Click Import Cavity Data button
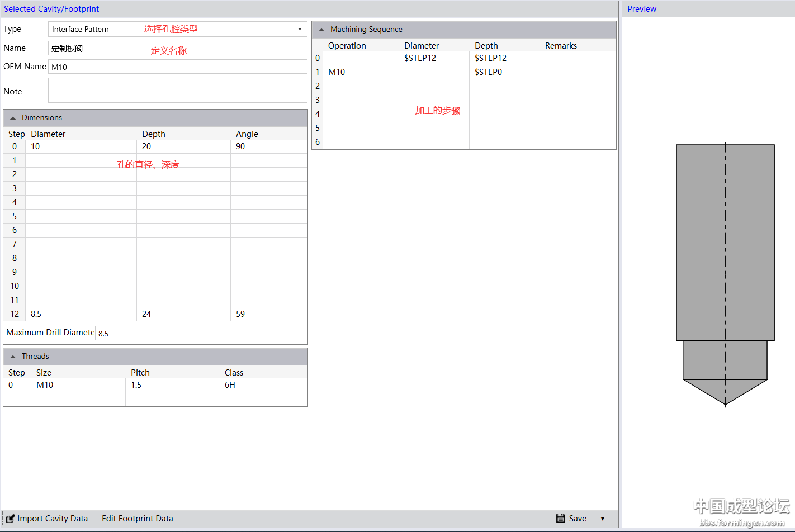Screen dimensions: 795x532 [52, 519]
